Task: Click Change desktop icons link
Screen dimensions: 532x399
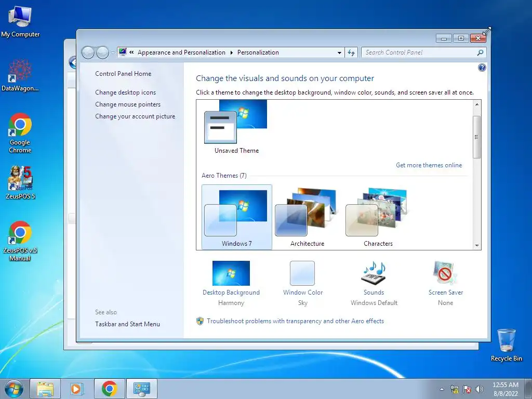Action: (126, 92)
